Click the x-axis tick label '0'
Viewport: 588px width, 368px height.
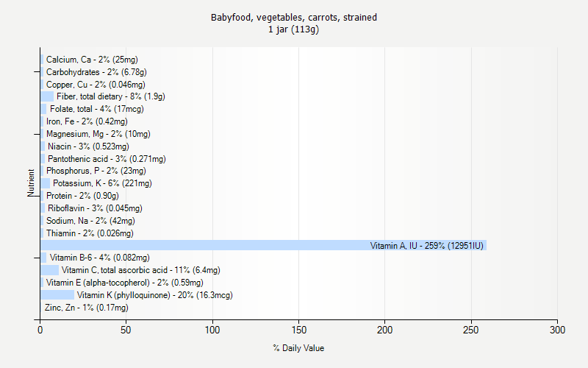click(40, 330)
